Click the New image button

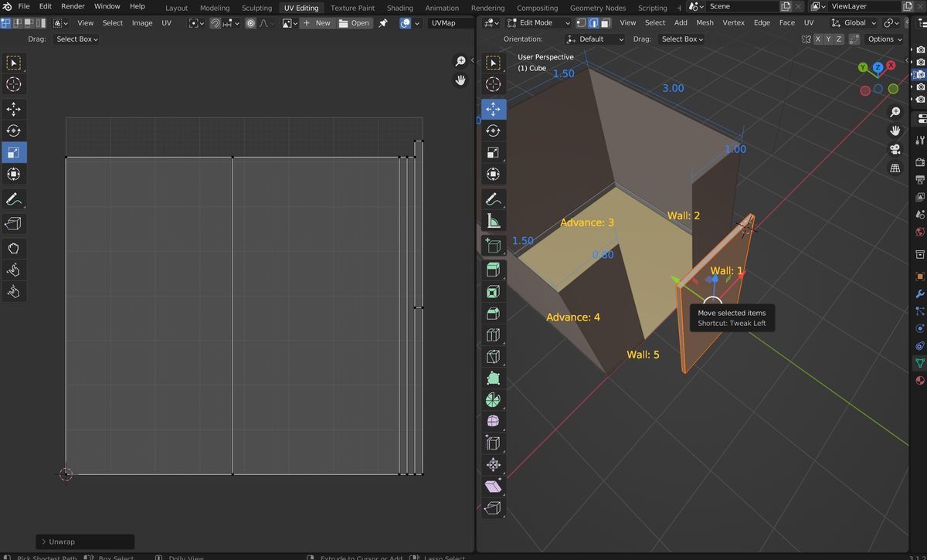pyautogui.click(x=317, y=23)
